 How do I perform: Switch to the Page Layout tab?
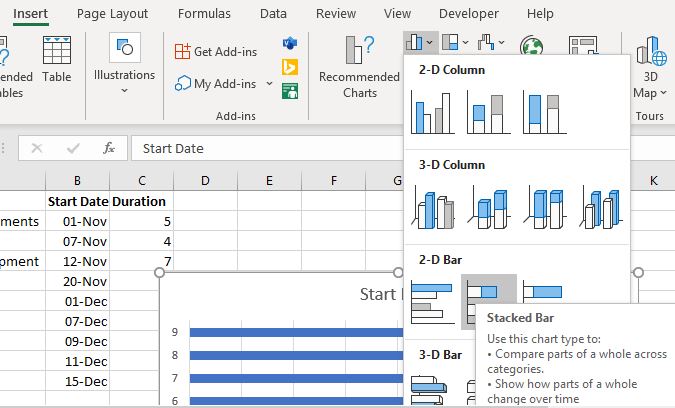click(112, 14)
